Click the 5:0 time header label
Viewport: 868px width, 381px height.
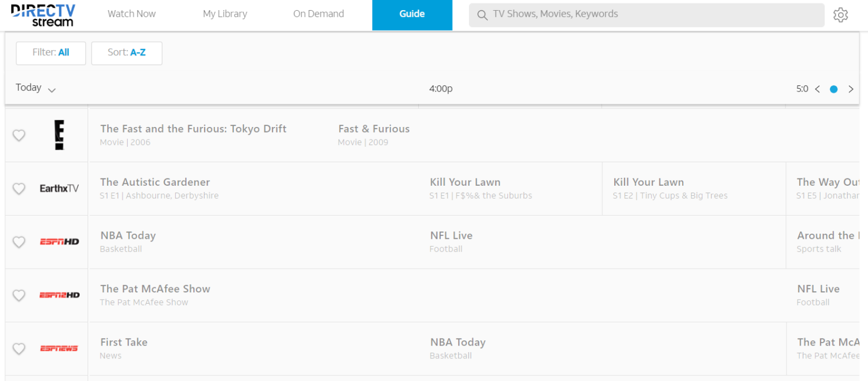(802, 89)
